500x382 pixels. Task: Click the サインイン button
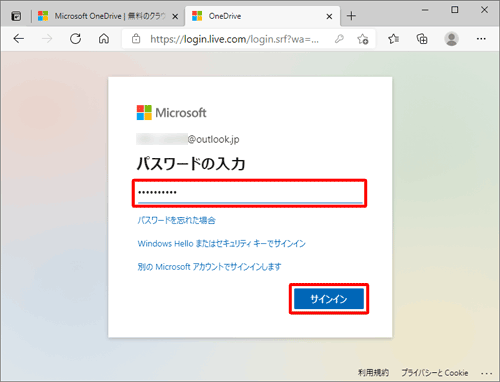pyautogui.click(x=329, y=299)
